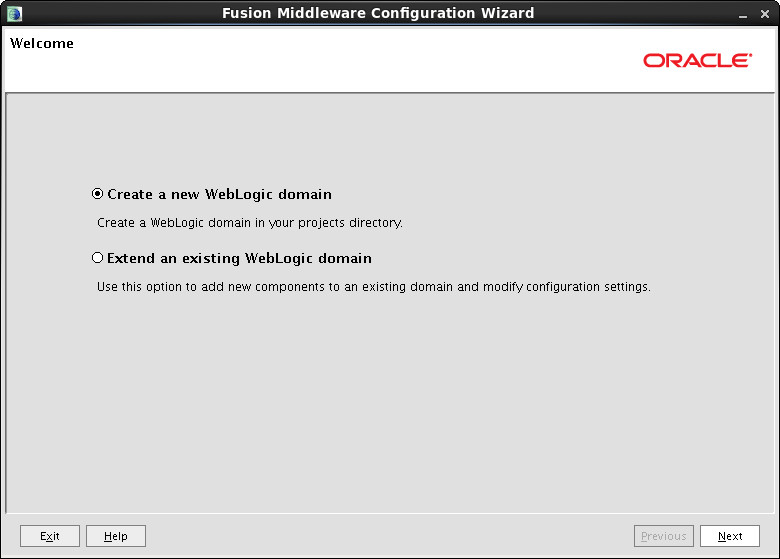Select the Create a new WebLogic domain radio button
This screenshot has width=780, height=559.
[98, 193]
